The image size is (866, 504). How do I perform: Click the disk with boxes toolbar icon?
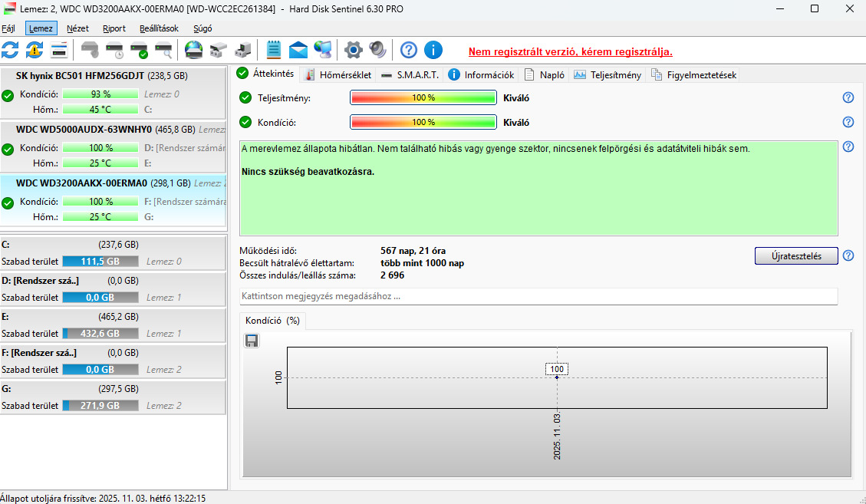(218, 50)
